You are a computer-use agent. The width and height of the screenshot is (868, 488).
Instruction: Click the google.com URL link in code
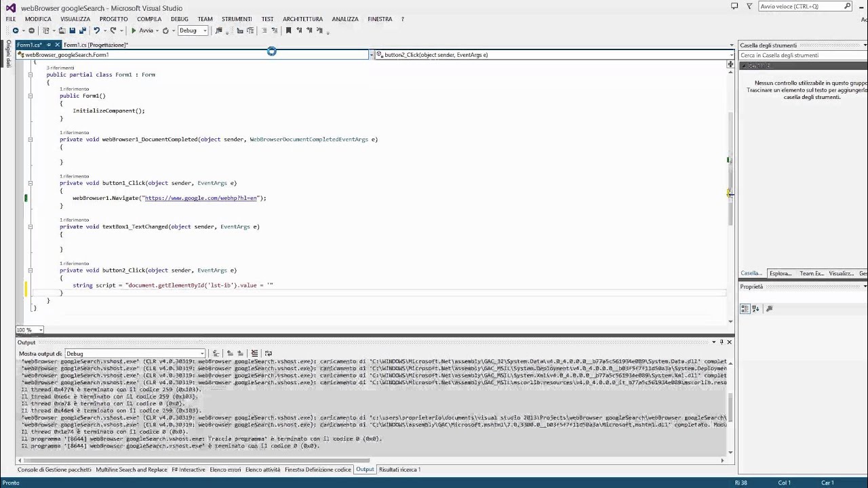pyautogui.click(x=201, y=198)
